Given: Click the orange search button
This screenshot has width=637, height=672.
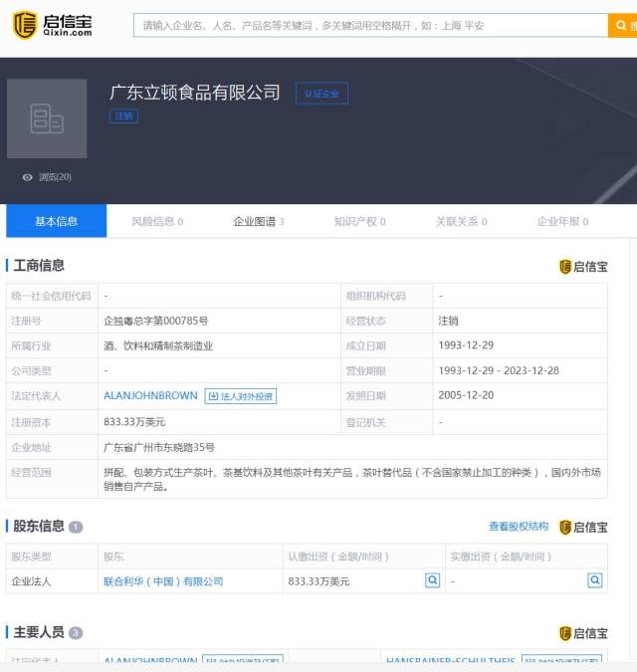Looking at the screenshot, I should click(622, 26).
